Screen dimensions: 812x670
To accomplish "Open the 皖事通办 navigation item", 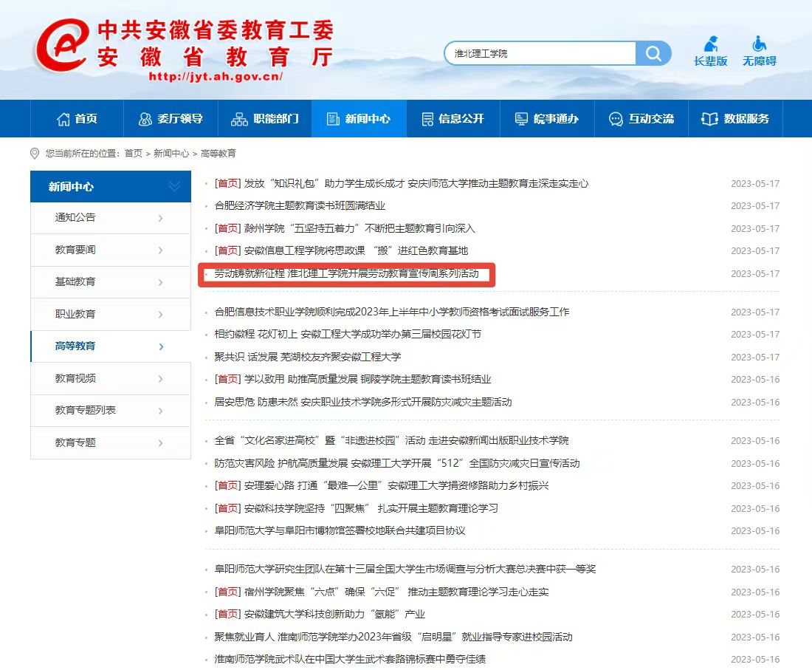I will coord(546,119).
